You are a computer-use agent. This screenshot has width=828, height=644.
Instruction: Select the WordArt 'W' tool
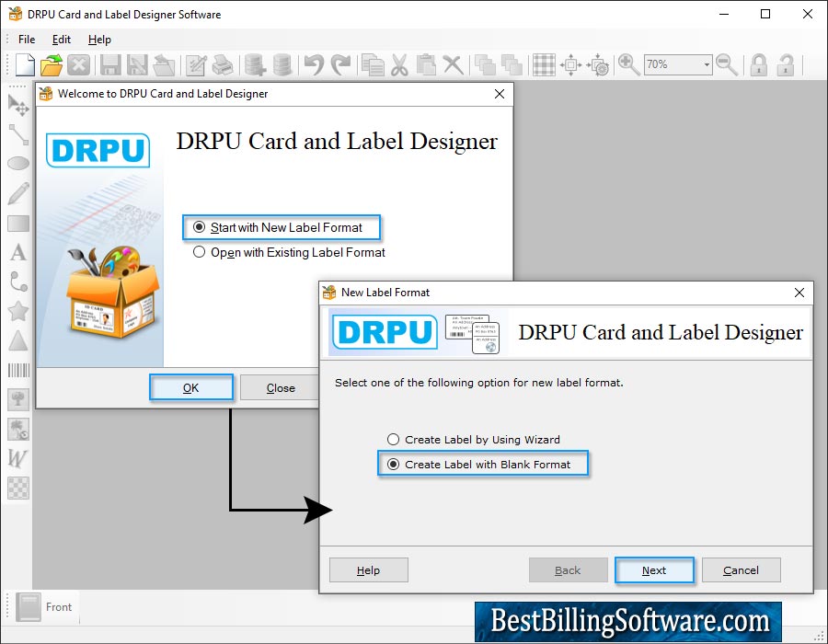(17, 458)
